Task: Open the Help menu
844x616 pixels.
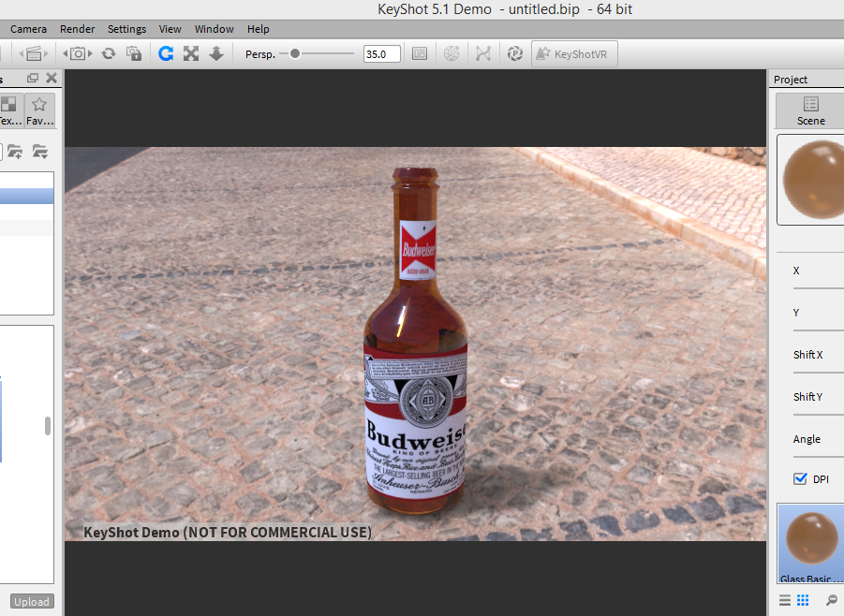Action: coord(258,29)
